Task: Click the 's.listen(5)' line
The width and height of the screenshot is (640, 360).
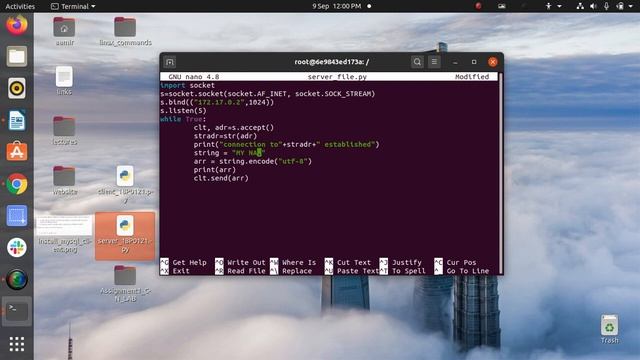Action: coord(183,111)
